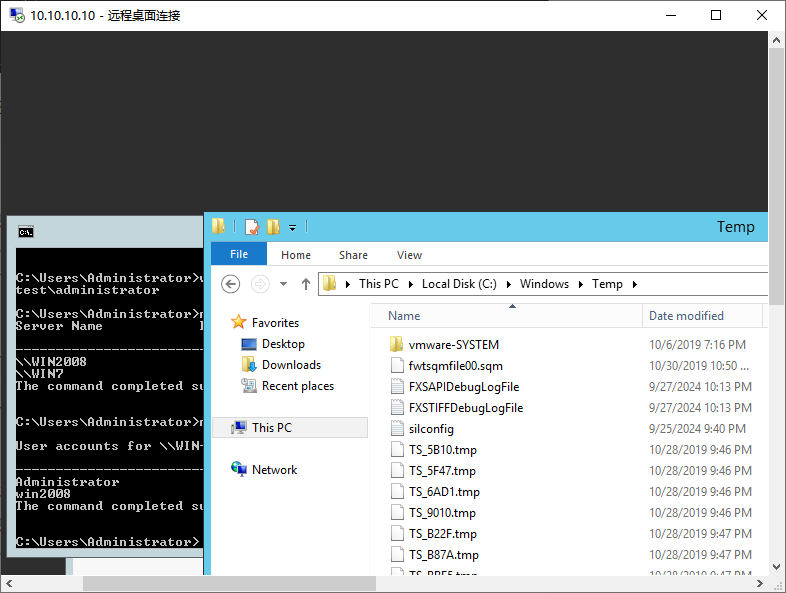
Task: Click the FXSAPIDebugLogFile icon
Action: click(x=397, y=386)
